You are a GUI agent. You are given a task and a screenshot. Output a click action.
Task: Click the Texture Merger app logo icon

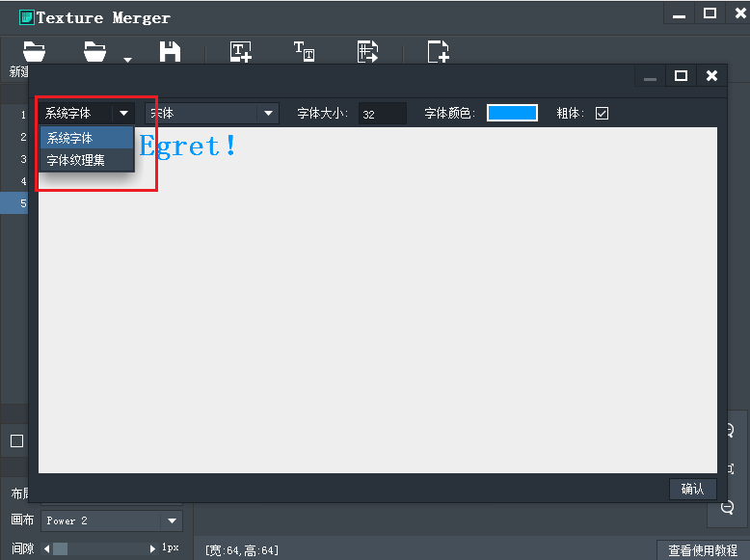point(26,17)
